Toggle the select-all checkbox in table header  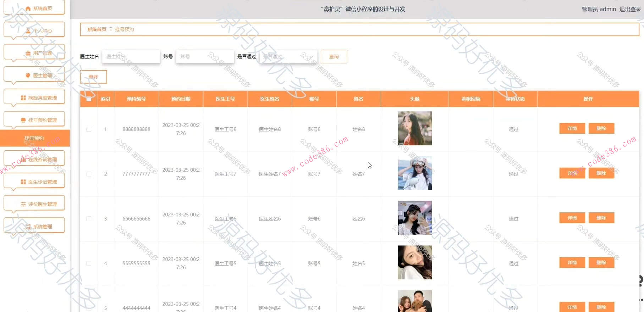89,99
